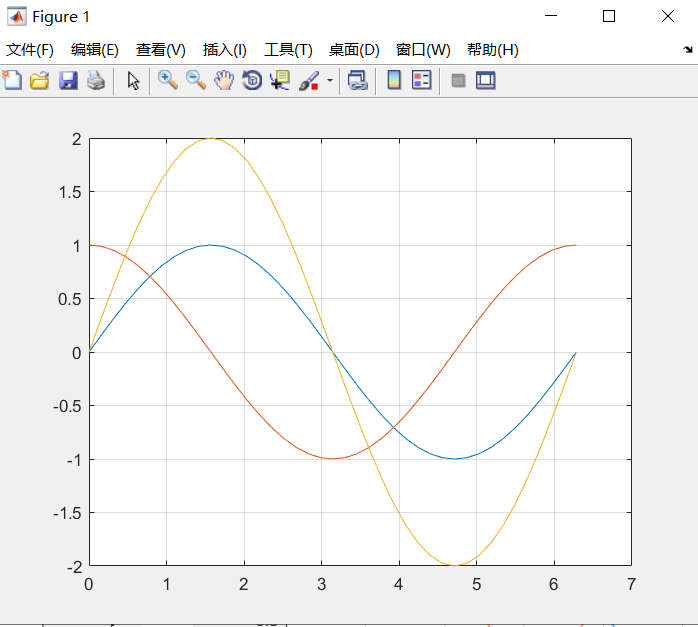Open the 帮助(H) menu
The height and width of the screenshot is (627, 698).
pyautogui.click(x=493, y=50)
